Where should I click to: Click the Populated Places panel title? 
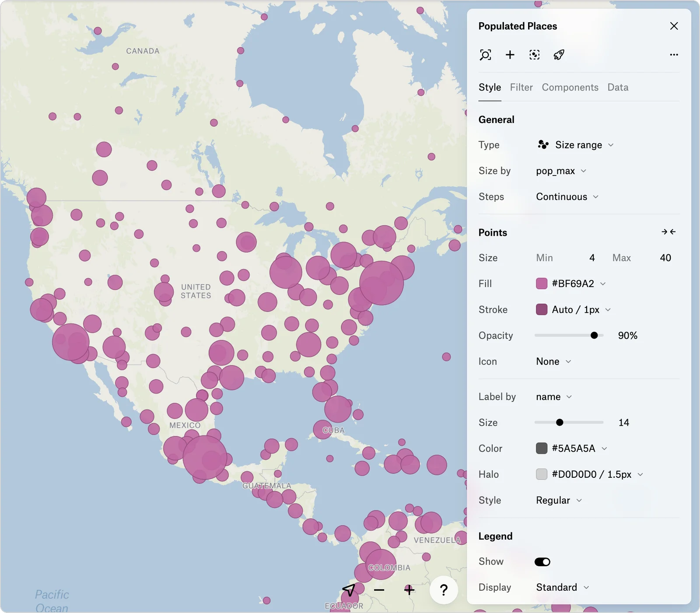point(518,26)
